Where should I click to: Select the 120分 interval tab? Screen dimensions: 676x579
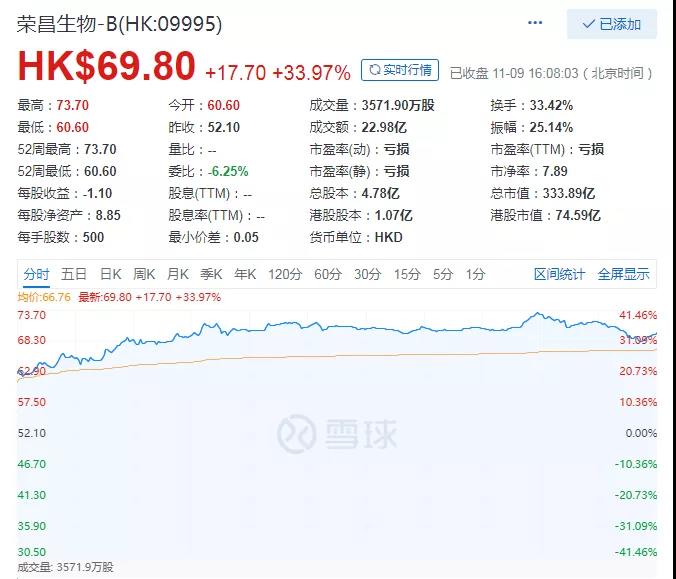(x=285, y=274)
